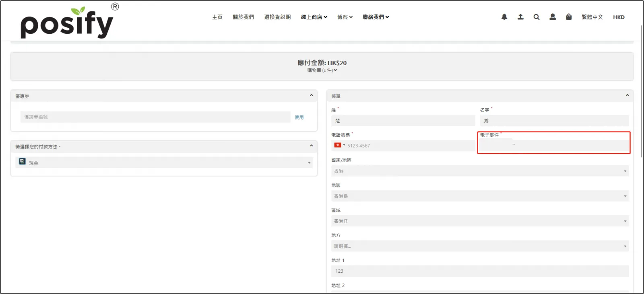Click the upload icon in header
The height and width of the screenshot is (294, 644).
click(520, 17)
